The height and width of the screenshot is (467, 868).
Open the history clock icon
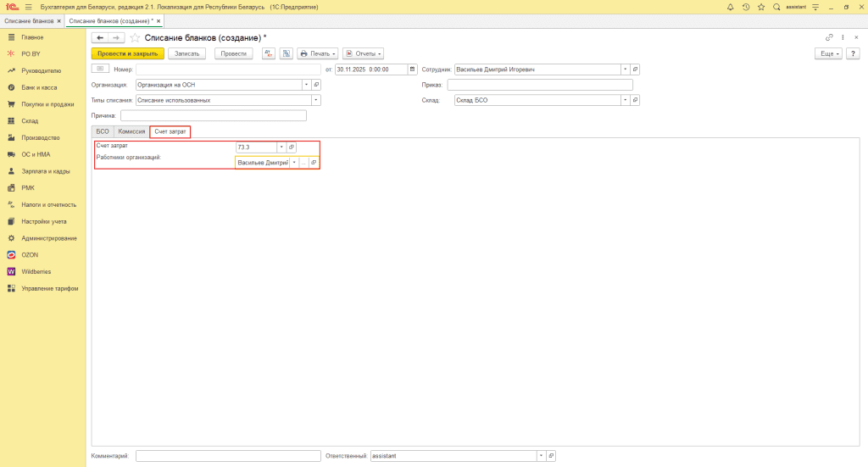point(746,7)
